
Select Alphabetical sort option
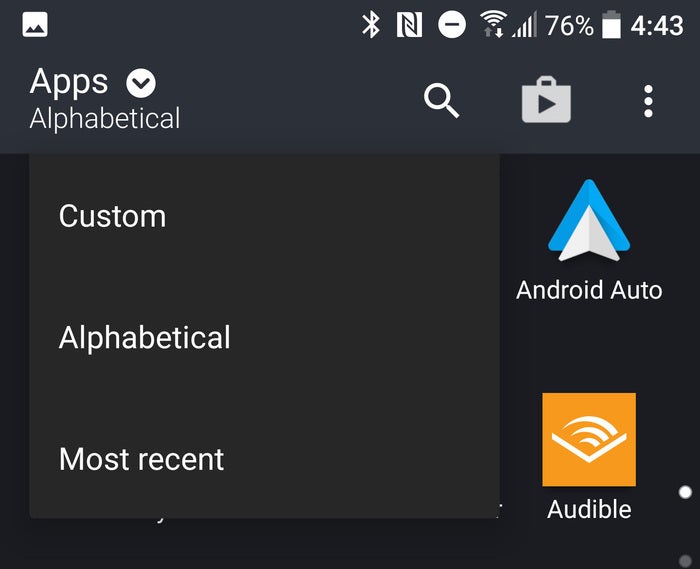tap(264, 337)
